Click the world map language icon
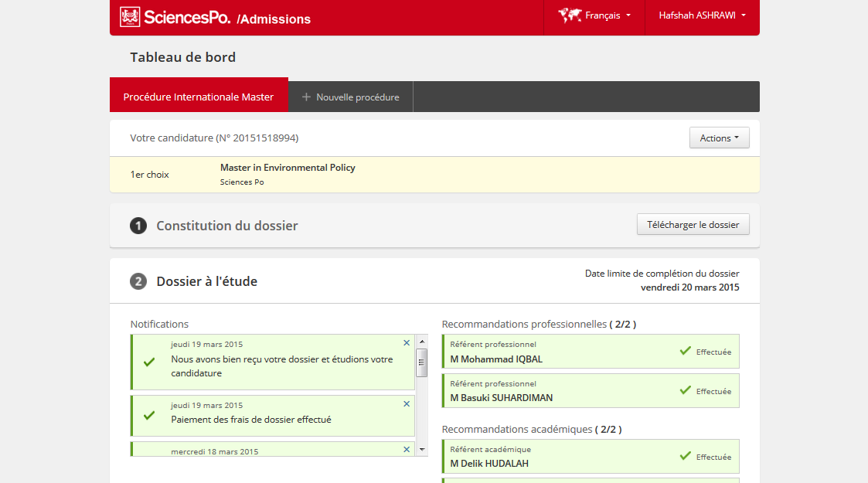868x483 pixels. 570,15
